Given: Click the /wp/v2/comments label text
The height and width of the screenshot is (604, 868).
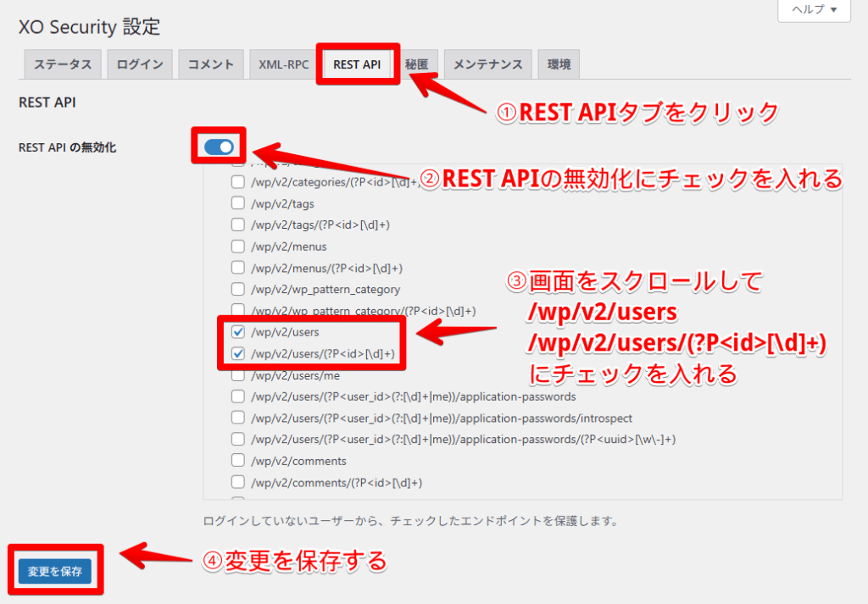Looking at the screenshot, I should coord(298,462).
